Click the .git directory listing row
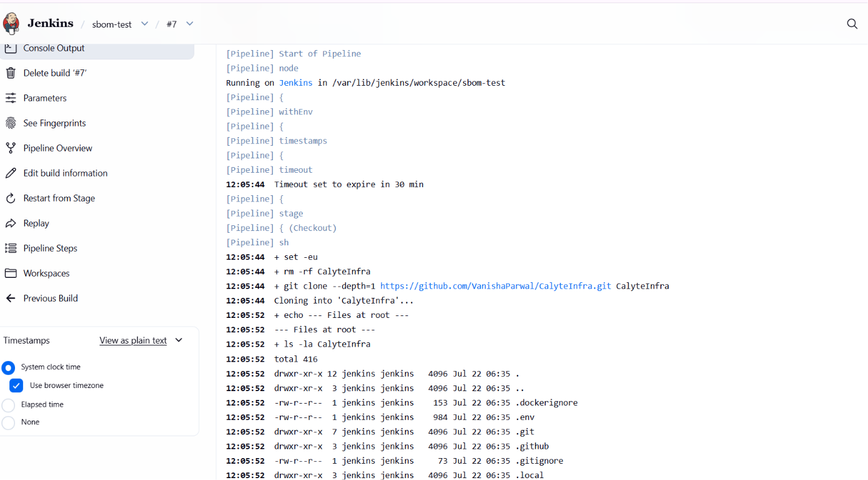This screenshot has width=868, height=480. pos(380,432)
